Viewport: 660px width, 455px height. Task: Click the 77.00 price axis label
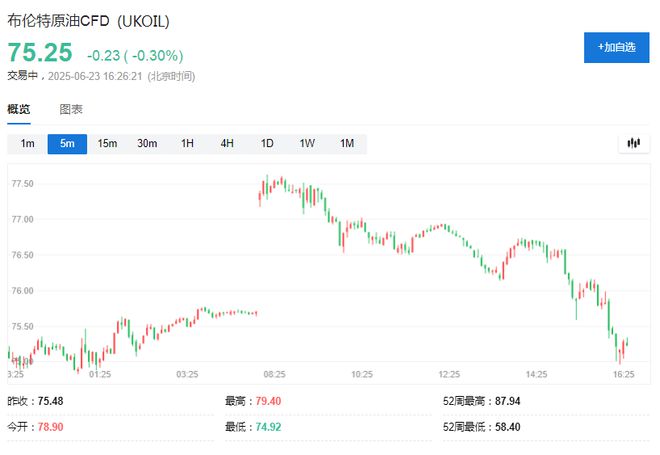[x=22, y=220]
